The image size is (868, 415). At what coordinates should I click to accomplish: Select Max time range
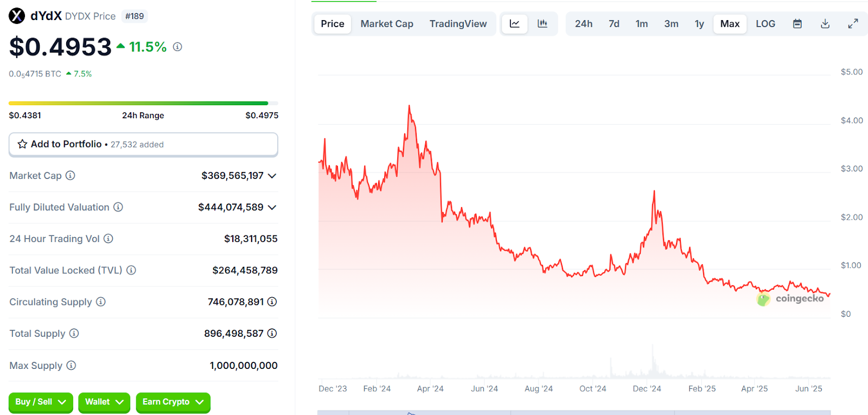coord(730,24)
